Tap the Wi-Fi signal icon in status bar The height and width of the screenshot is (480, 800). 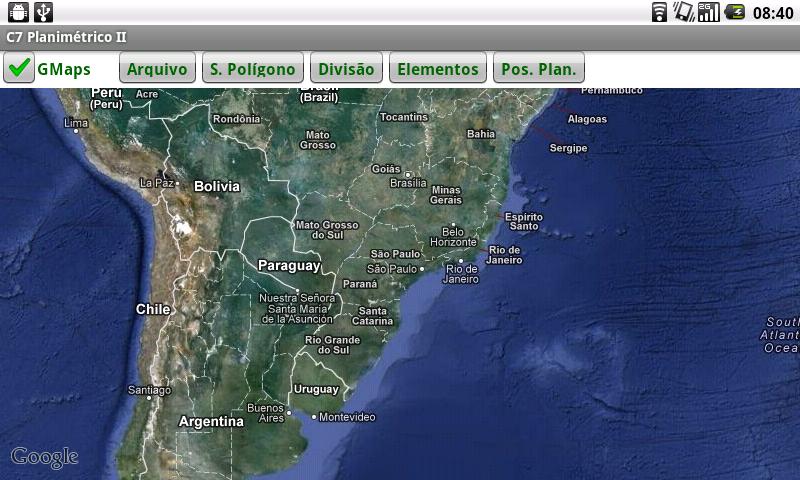coord(659,12)
